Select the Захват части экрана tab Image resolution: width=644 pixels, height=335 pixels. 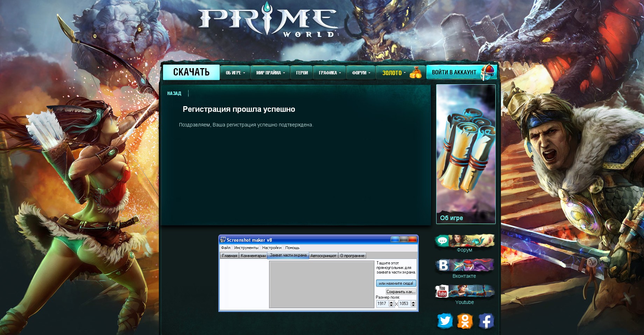[288, 255]
